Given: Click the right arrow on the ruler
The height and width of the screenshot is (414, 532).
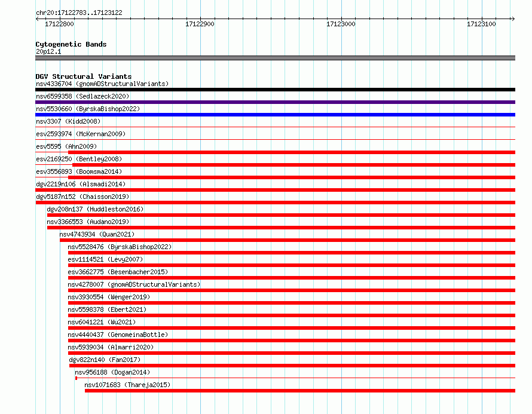Looking at the screenshot, I should pos(513,19).
